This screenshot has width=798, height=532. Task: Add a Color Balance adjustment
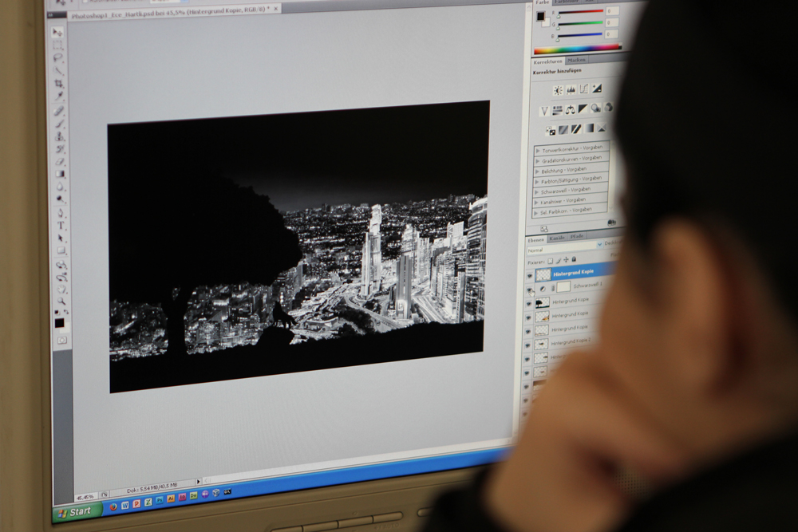(x=570, y=109)
